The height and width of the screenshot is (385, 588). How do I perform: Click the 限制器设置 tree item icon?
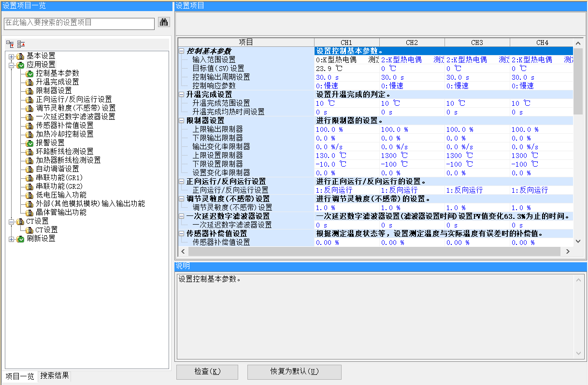(x=30, y=91)
